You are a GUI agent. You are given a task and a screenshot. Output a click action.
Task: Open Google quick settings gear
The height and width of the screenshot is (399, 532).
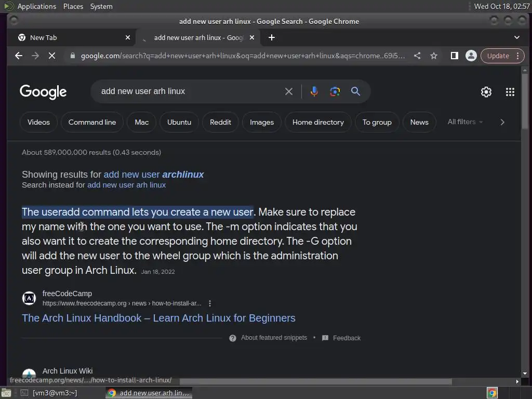tap(486, 92)
